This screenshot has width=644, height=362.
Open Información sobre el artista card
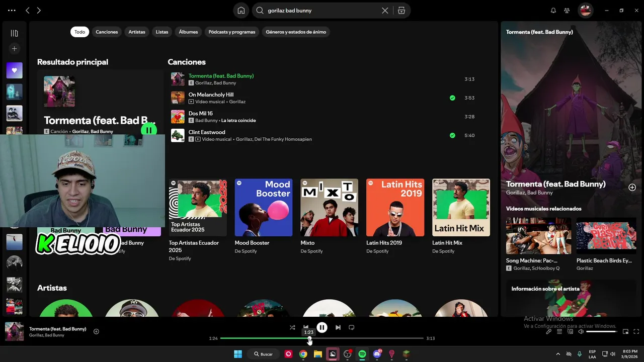click(571, 298)
